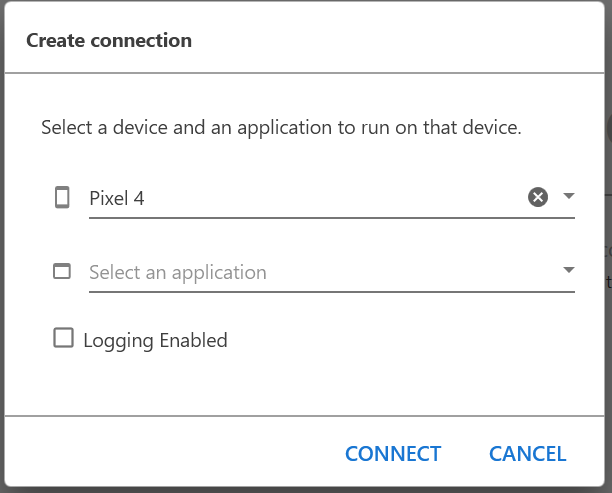The width and height of the screenshot is (612, 493).
Task: Click blank area right of Logging Enabled
Action: click(400, 340)
